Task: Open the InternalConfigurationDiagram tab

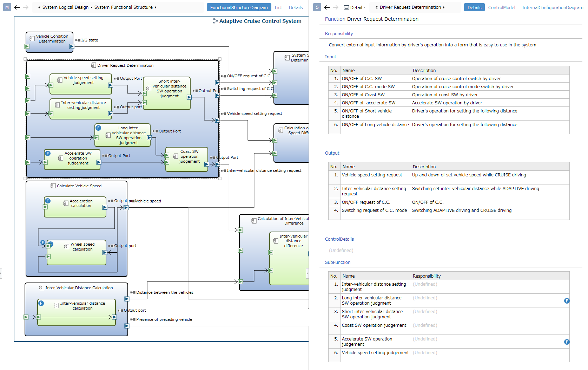Action: [x=553, y=7]
